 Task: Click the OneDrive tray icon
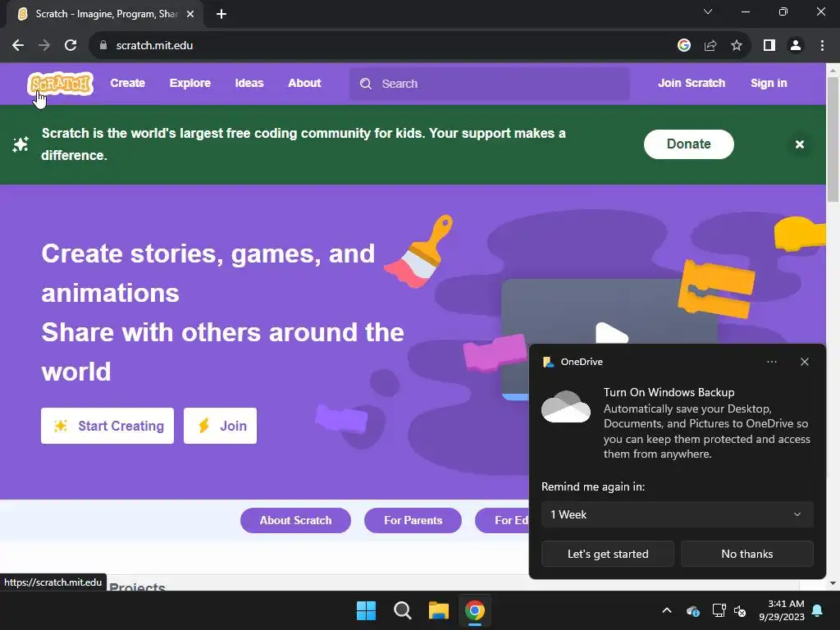692,610
